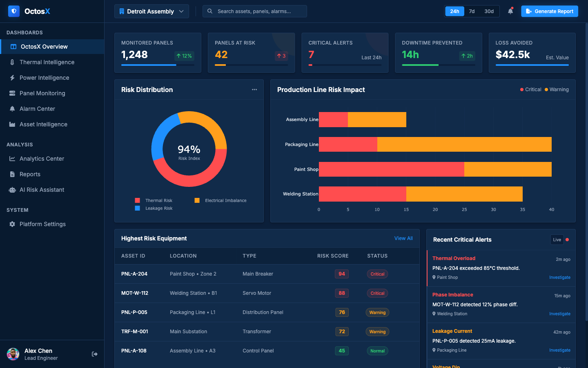Click the Power Intelligence bolt icon

(12, 78)
